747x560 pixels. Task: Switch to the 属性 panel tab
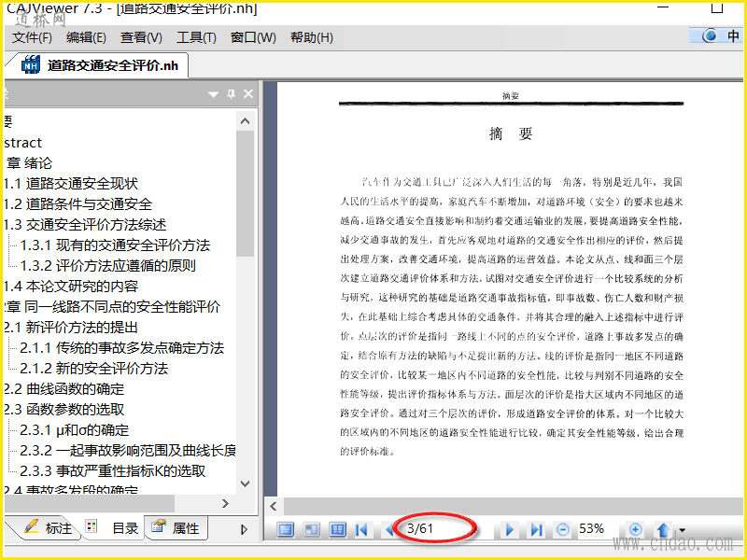coord(176,528)
